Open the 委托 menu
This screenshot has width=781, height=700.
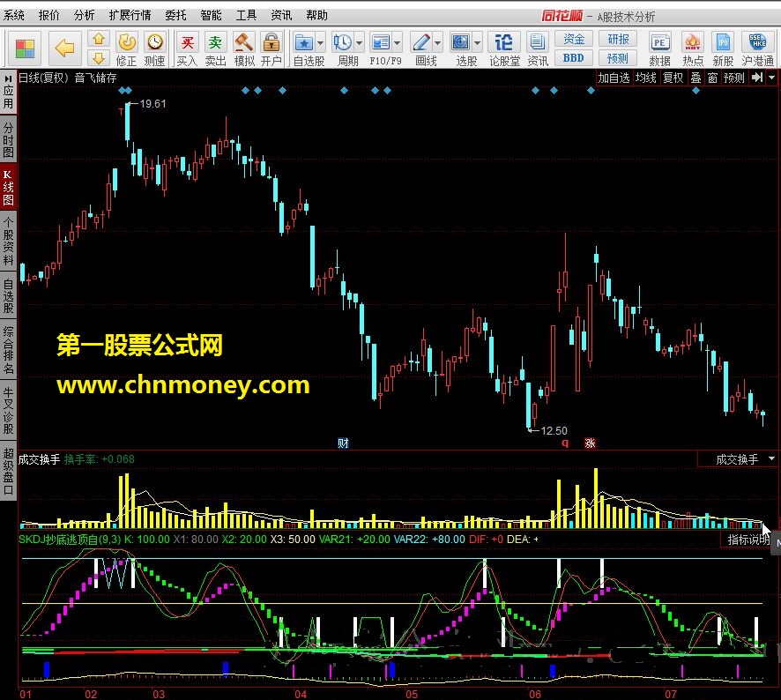[175, 16]
